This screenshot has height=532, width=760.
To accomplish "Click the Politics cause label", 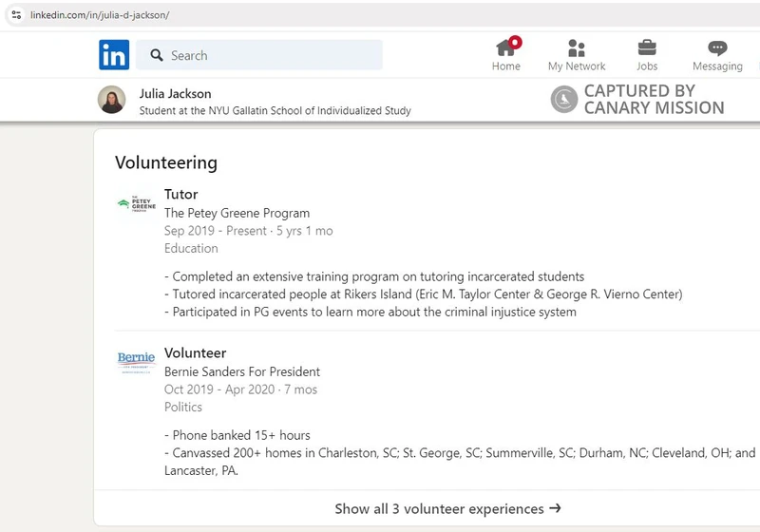I will [x=183, y=407].
